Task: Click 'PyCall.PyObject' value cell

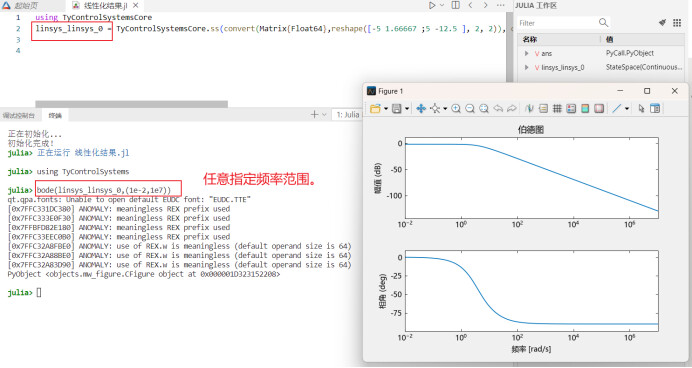Action: tap(630, 53)
